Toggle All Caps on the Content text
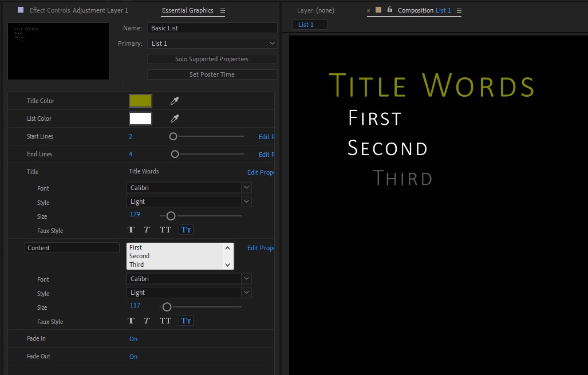This screenshot has height=375, width=588. pyautogui.click(x=165, y=320)
